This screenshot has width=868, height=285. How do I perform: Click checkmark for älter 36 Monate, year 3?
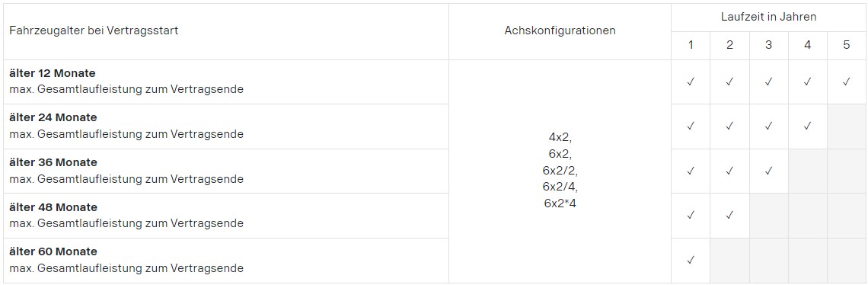tap(768, 171)
